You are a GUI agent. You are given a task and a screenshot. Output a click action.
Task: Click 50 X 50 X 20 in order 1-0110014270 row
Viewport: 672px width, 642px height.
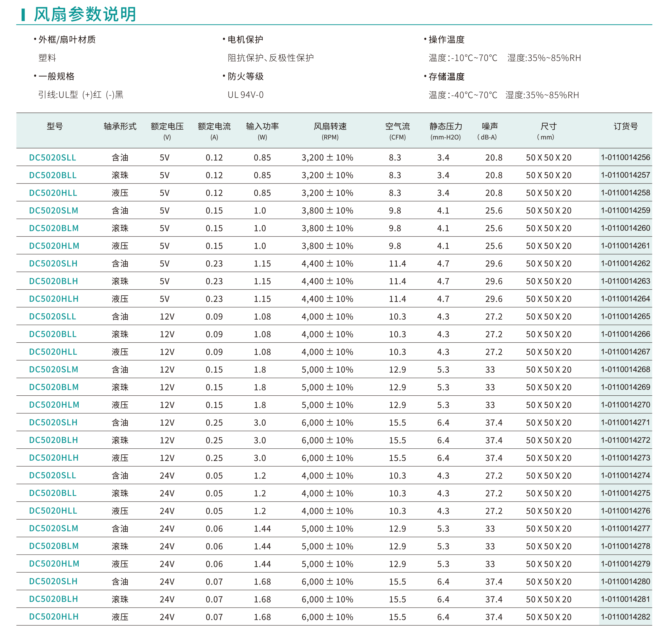pos(549,405)
